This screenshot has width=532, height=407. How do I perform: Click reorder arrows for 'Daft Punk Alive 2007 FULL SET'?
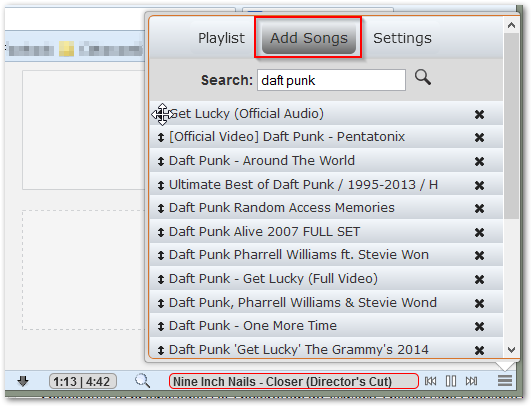point(161,232)
